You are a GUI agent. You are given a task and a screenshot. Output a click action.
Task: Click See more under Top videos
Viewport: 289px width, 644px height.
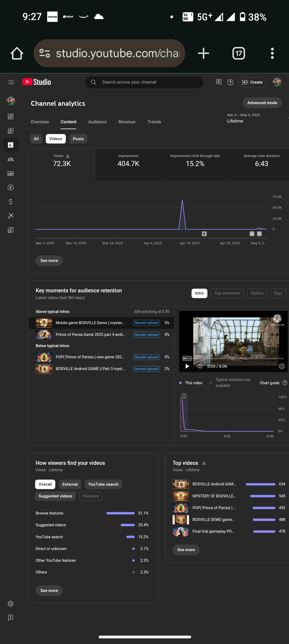click(x=186, y=550)
